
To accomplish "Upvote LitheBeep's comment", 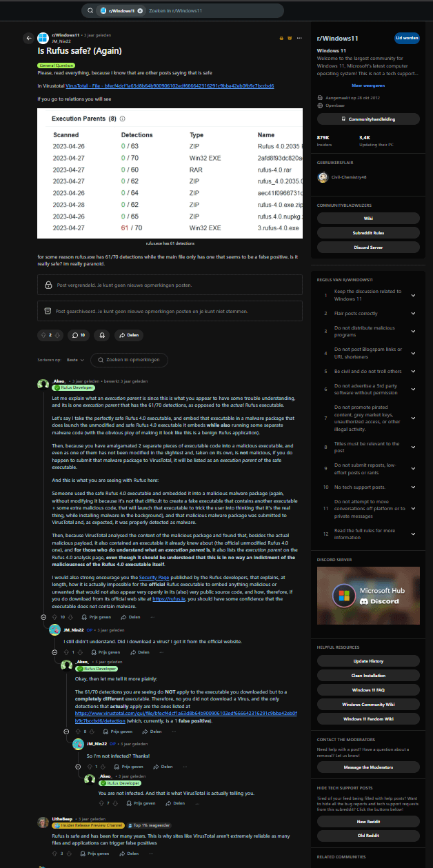I will click(54, 853).
